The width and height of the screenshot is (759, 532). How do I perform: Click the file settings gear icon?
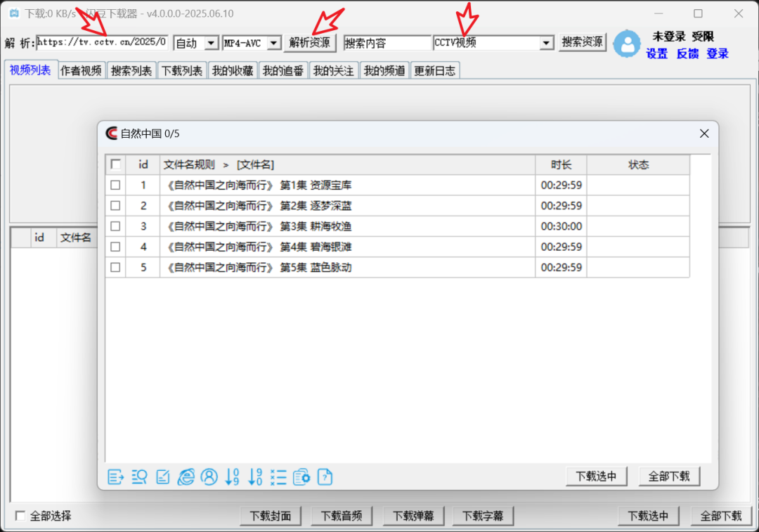(301, 477)
